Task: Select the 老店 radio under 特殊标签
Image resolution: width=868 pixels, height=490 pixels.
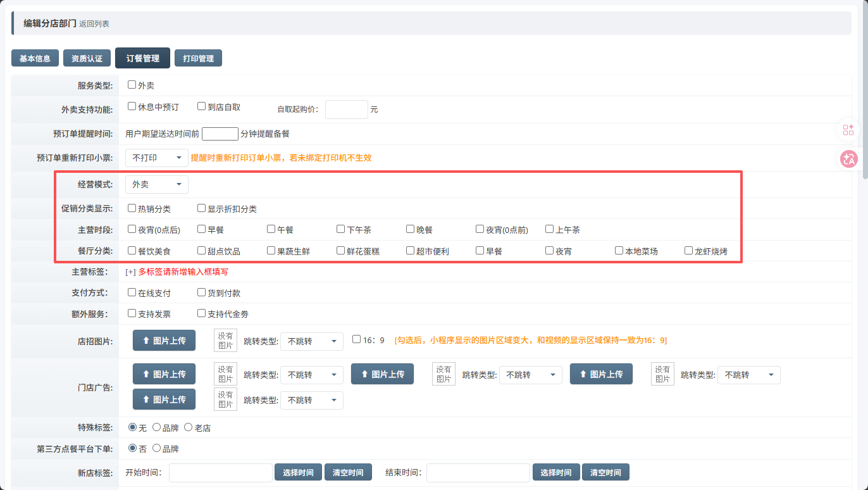Action: click(x=188, y=428)
